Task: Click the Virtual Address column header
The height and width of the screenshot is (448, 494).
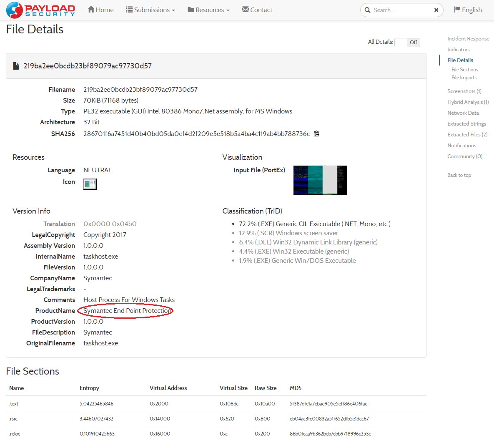Action: 168,388
